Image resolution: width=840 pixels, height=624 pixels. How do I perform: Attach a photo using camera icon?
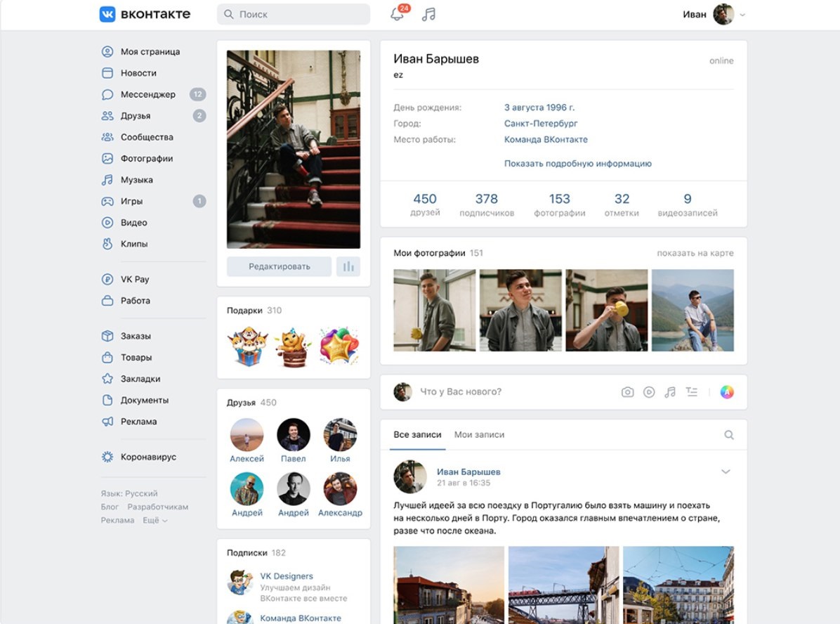pos(627,392)
